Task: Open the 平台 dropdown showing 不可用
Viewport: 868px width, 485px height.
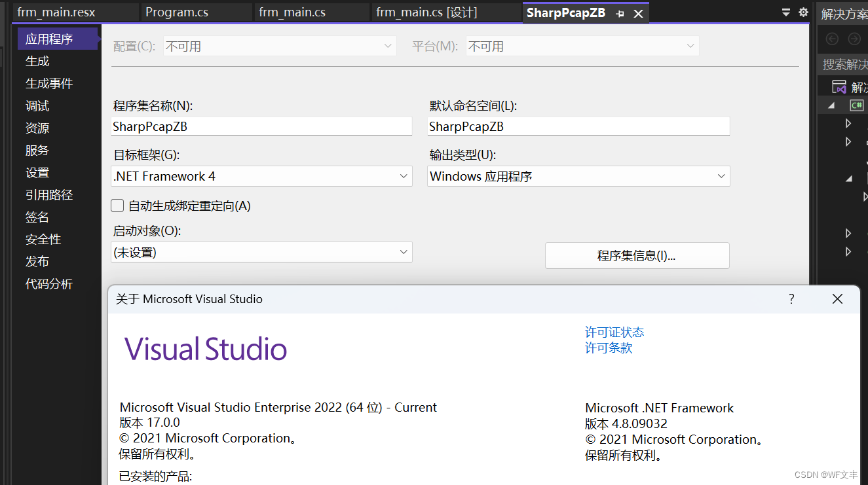Action: (x=582, y=46)
